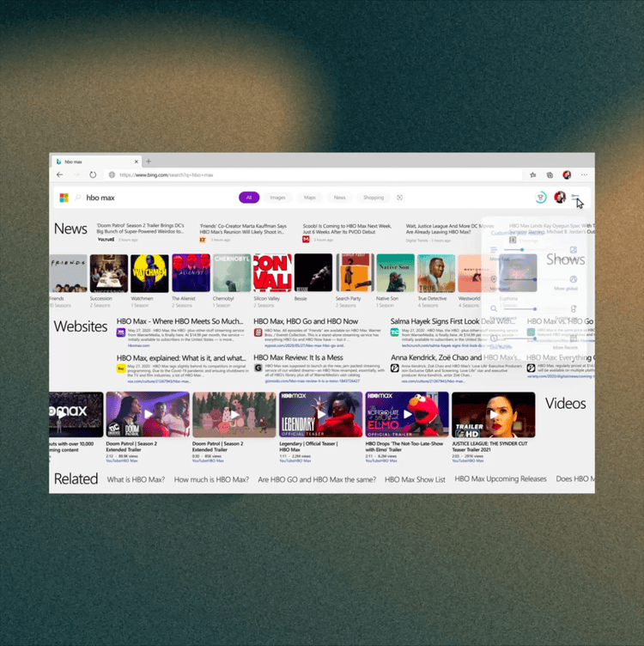Switch to the Maps filter
Screen dimensions: 644x646
point(310,198)
